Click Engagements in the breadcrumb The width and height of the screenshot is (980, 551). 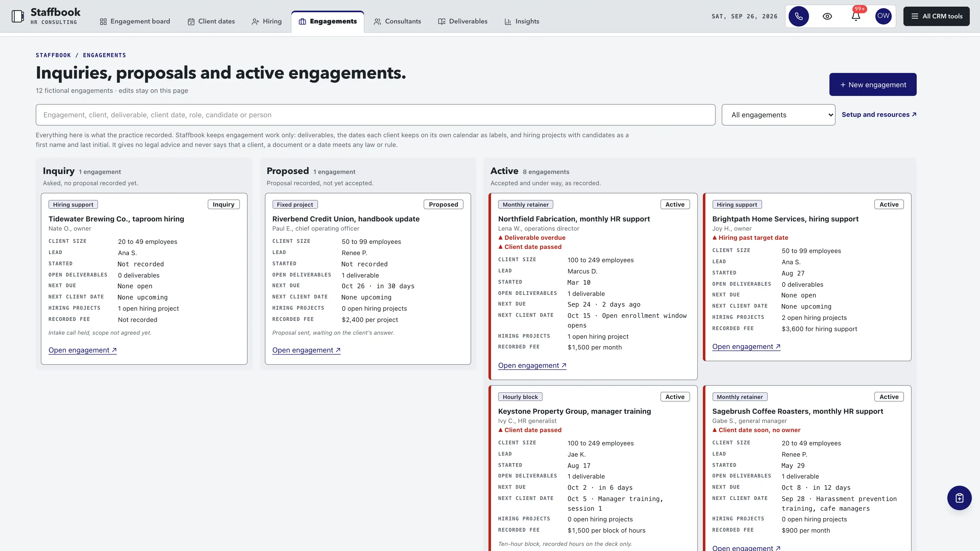click(104, 55)
